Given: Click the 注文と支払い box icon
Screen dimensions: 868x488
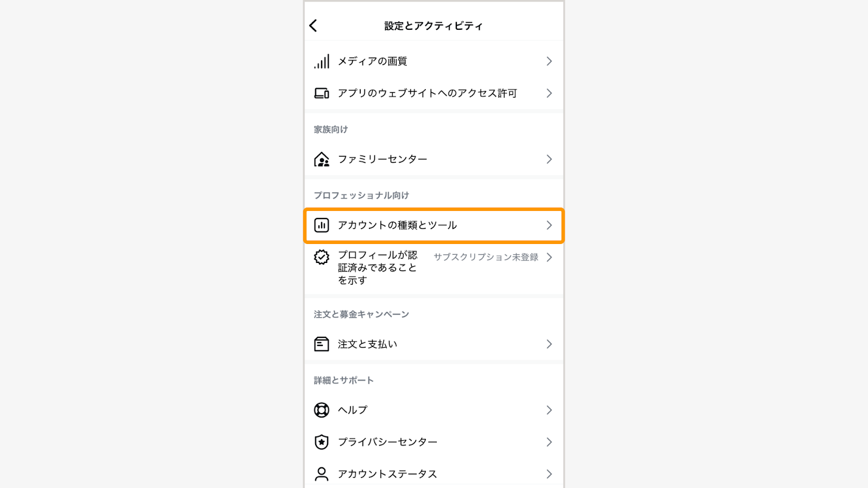Looking at the screenshot, I should tap(322, 344).
